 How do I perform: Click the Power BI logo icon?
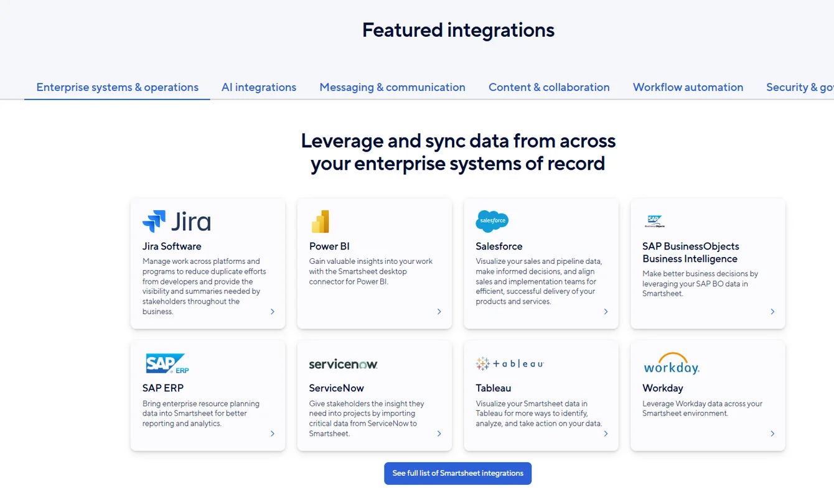(x=320, y=222)
